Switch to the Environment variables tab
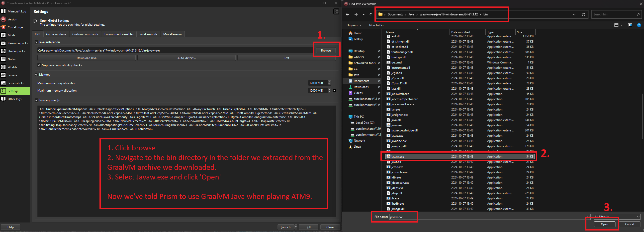 tap(119, 34)
